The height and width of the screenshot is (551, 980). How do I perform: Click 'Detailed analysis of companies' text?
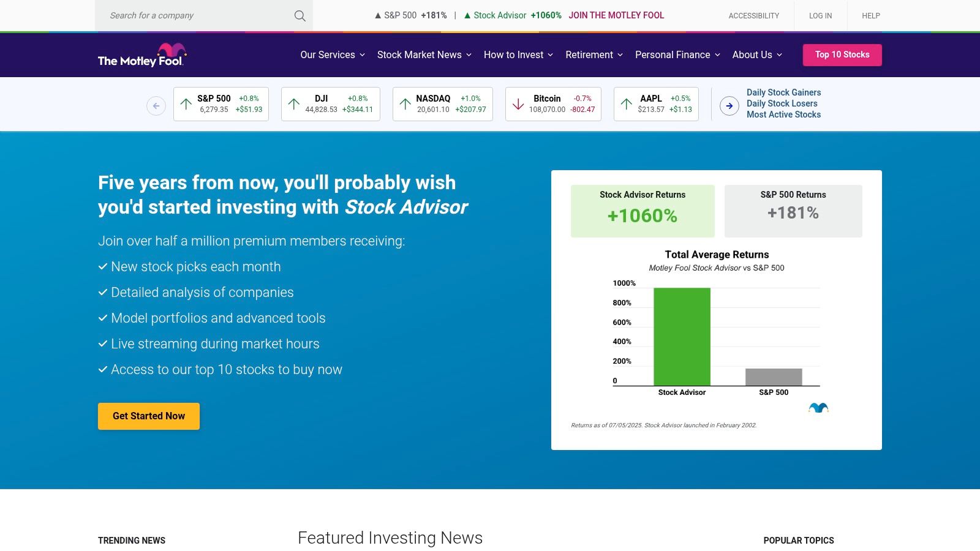(x=202, y=293)
